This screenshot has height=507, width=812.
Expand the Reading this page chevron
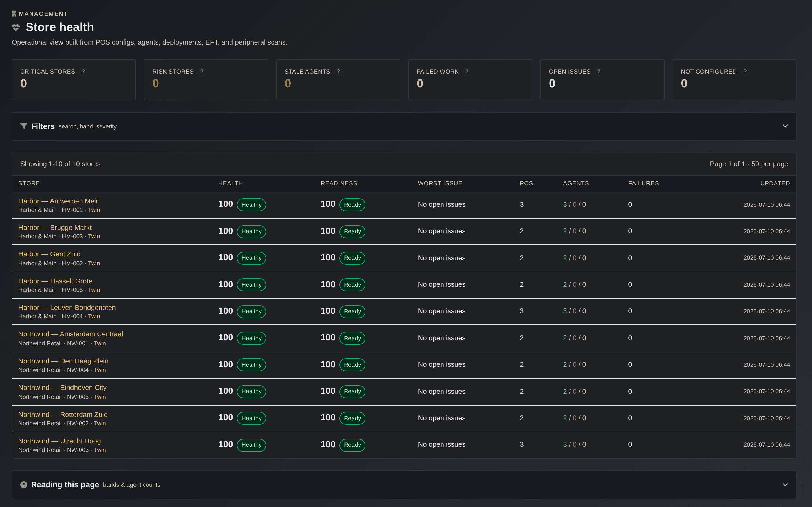785,484
